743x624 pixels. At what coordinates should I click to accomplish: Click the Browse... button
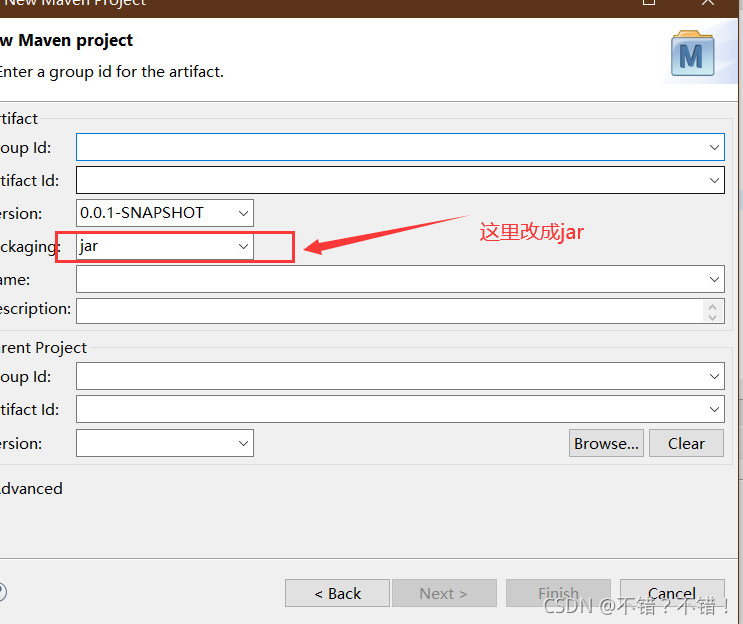pos(606,443)
